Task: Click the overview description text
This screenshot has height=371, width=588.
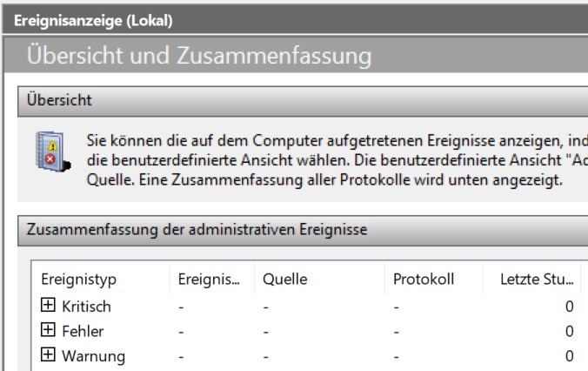Action: [x=331, y=160]
